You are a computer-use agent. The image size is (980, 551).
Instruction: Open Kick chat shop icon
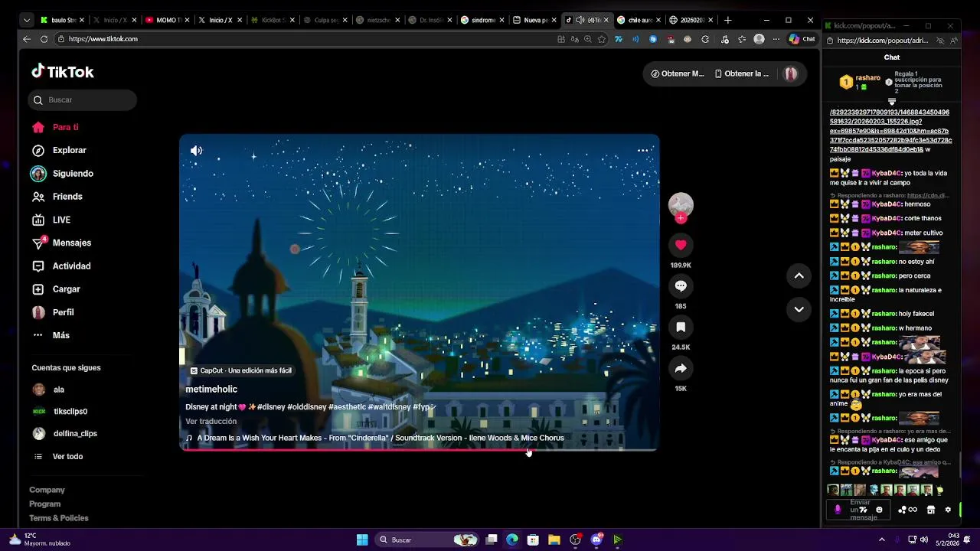click(930, 510)
